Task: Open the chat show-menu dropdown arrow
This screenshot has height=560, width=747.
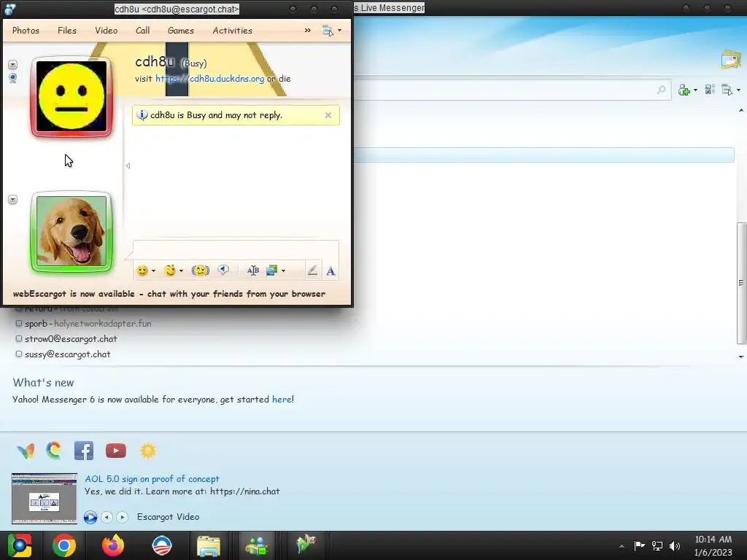Action: tap(340, 31)
